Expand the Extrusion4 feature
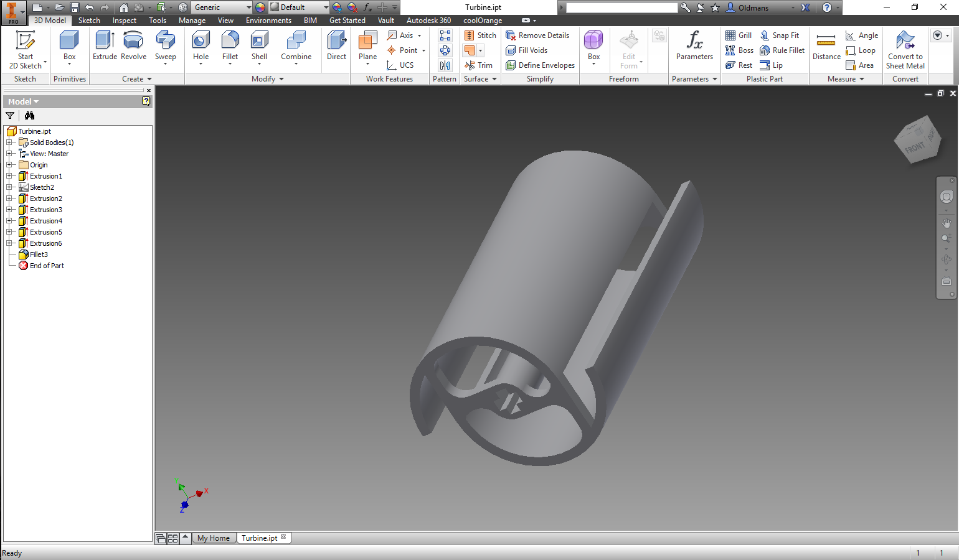 click(9, 221)
